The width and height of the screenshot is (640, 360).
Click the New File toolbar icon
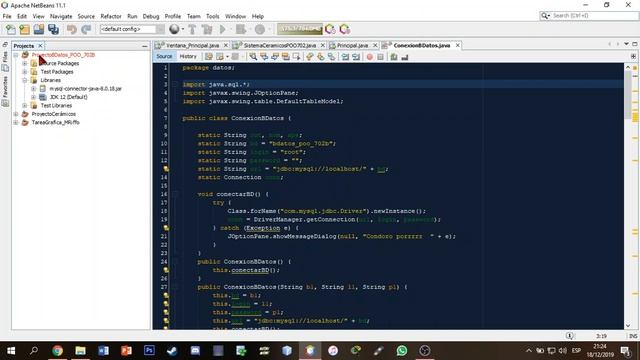pyautogui.click(x=10, y=29)
